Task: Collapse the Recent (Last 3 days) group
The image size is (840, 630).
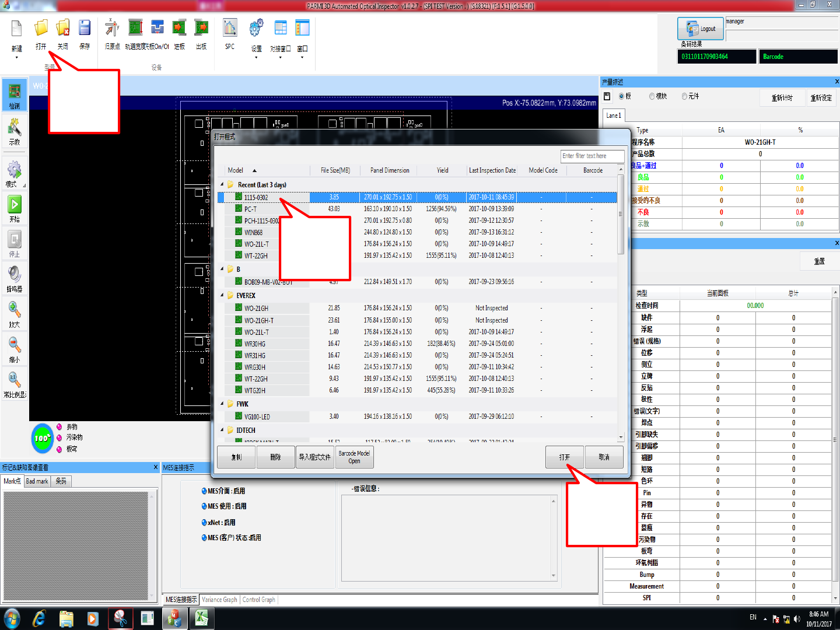Action: [222, 184]
